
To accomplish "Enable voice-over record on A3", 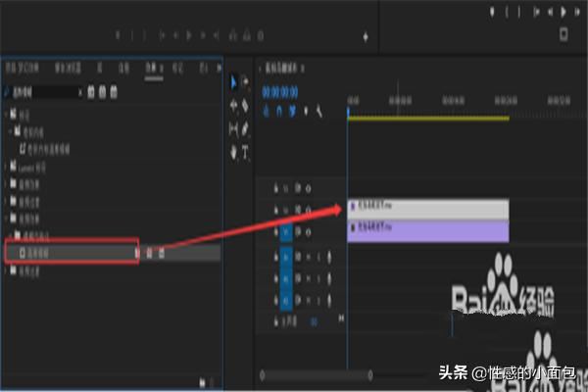I will 329,300.
